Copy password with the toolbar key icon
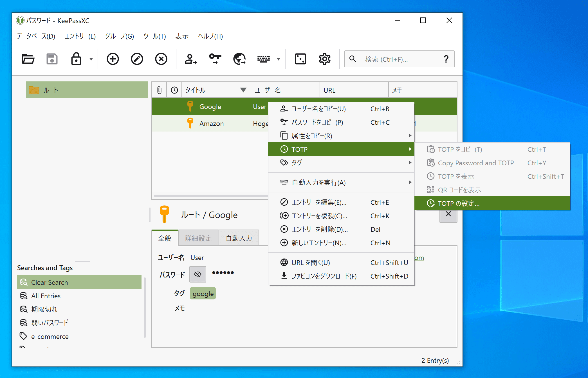The height and width of the screenshot is (378, 588). coord(215,59)
